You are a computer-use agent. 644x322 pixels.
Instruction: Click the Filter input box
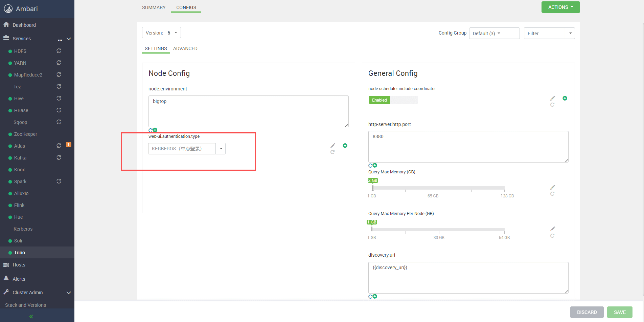[x=545, y=33]
